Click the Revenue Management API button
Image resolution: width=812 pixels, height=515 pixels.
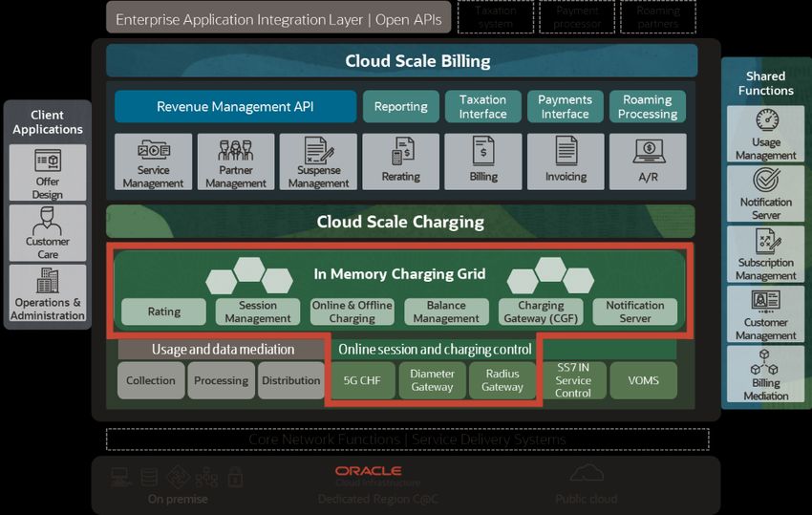tap(236, 107)
